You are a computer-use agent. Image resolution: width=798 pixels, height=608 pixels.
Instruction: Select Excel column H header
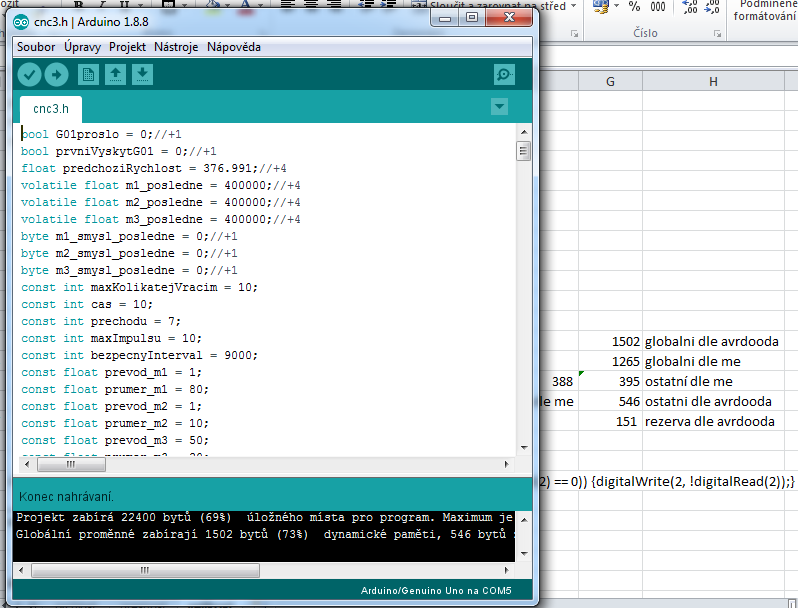click(x=713, y=81)
